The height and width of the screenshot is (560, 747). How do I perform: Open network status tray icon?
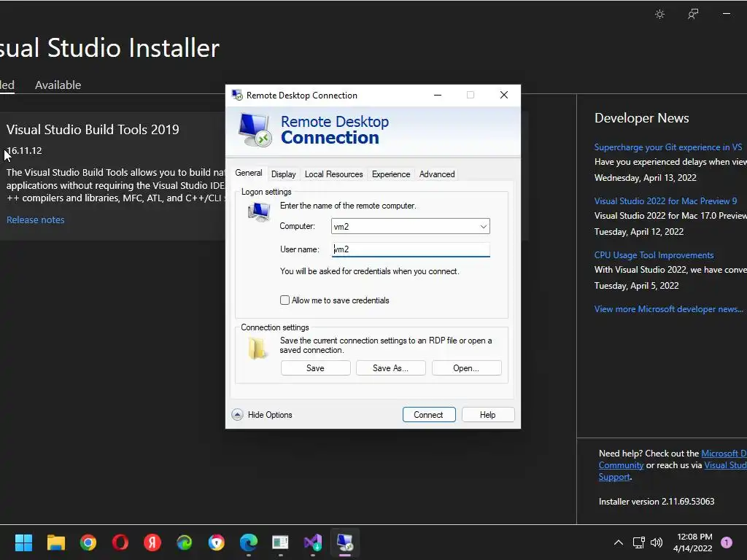point(639,542)
